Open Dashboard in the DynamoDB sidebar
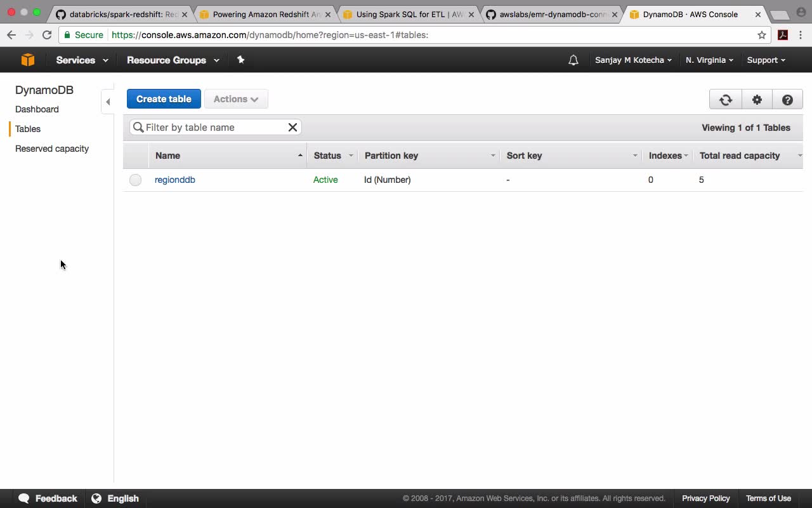Viewport: 812px width, 508px height. [37, 109]
